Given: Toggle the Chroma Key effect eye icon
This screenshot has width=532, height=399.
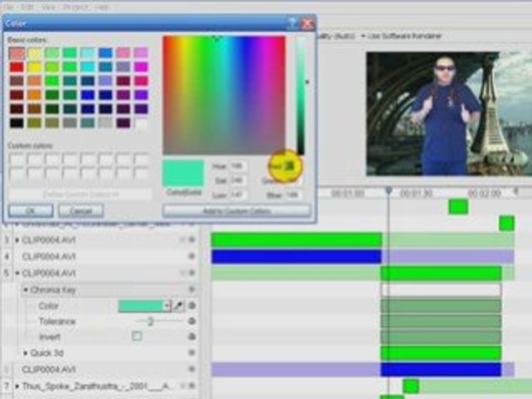Looking at the screenshot, I should pyautogui.click(x=192, y=289).
